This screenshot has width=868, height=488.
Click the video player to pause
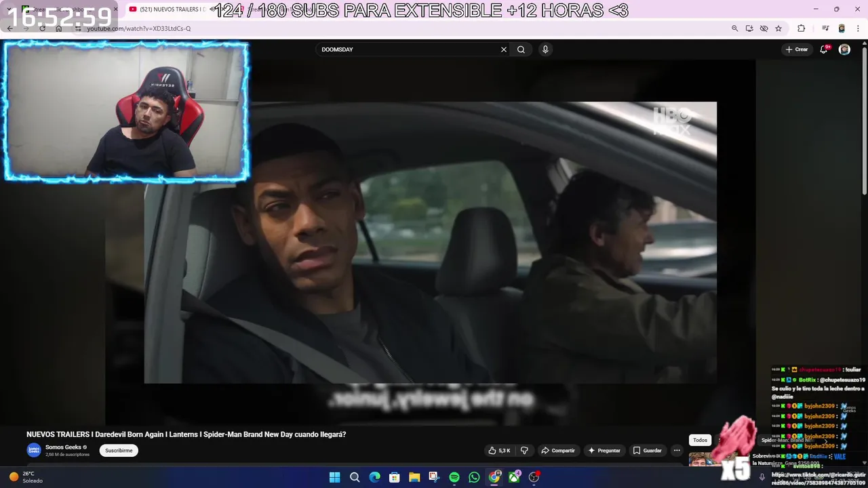pyautogui.click(x=430, y=243)
